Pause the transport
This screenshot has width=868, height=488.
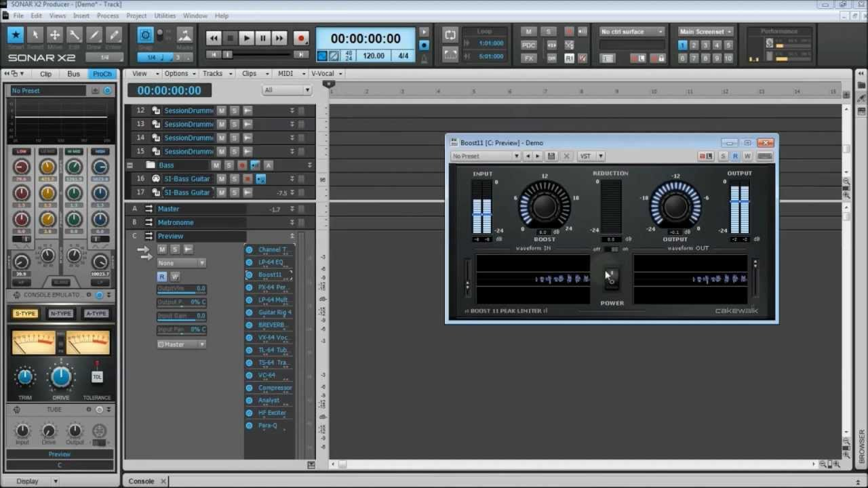click(x=262, y=39)
